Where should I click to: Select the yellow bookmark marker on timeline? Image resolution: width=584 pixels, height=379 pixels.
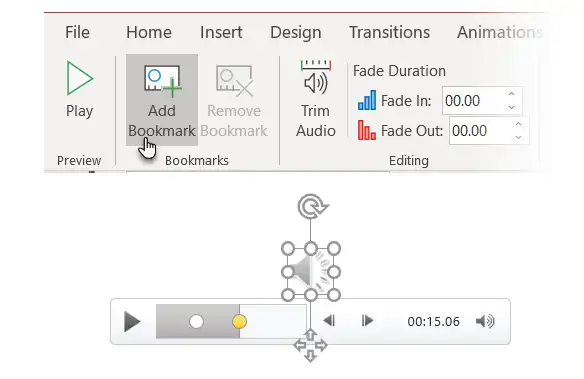[239, 321]
